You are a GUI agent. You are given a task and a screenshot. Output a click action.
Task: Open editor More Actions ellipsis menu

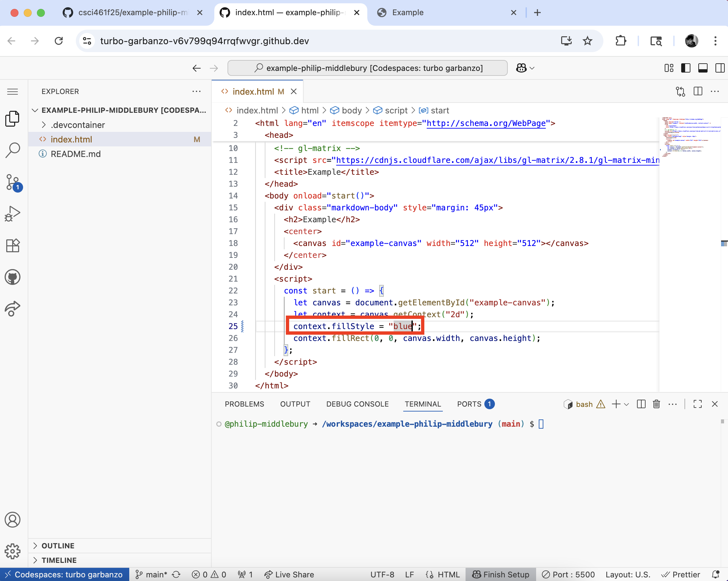715,91
